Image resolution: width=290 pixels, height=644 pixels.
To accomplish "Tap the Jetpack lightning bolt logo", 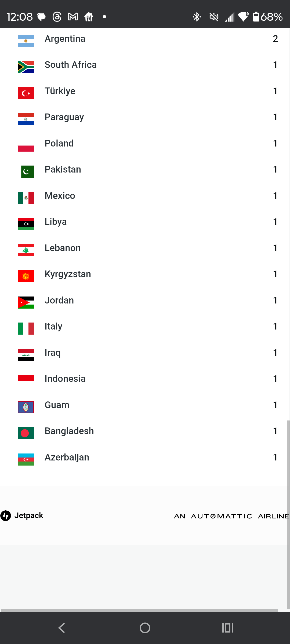I will [6, 515].
